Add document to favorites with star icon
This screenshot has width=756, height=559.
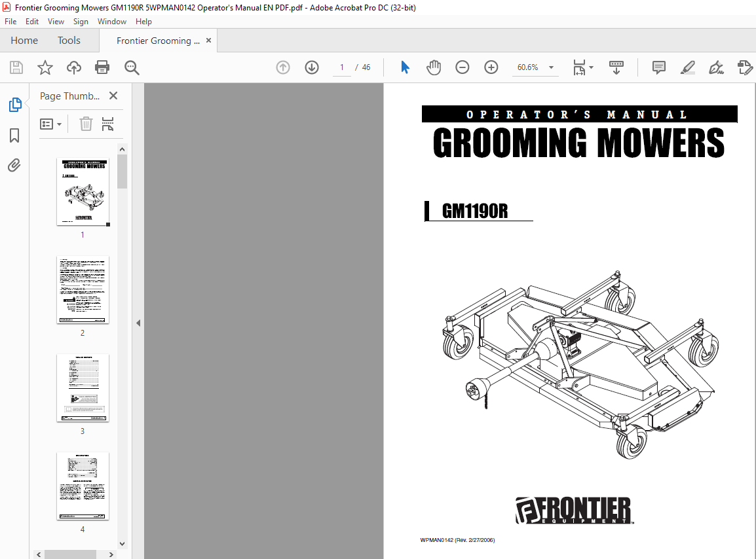point(45,67)
